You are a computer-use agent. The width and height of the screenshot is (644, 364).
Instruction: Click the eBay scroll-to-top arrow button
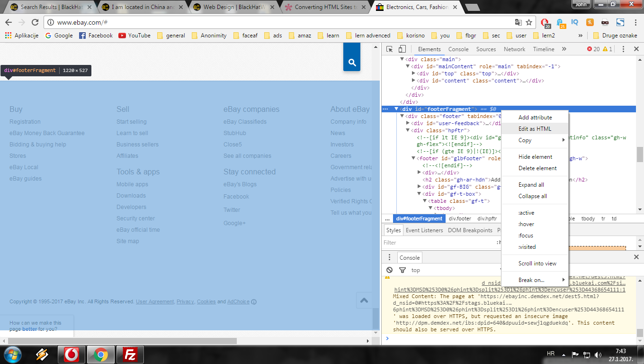coord(364,300)
